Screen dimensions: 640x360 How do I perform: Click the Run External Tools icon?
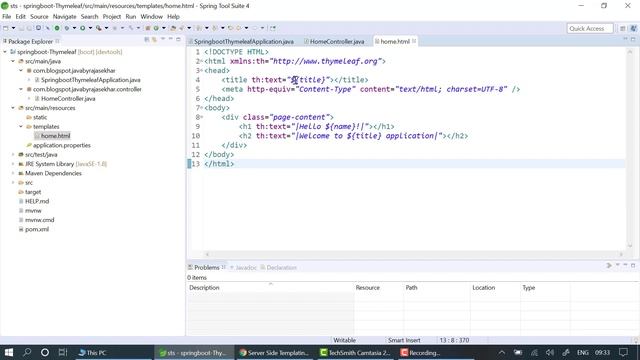pyautogui.click(x=99, y=28)
